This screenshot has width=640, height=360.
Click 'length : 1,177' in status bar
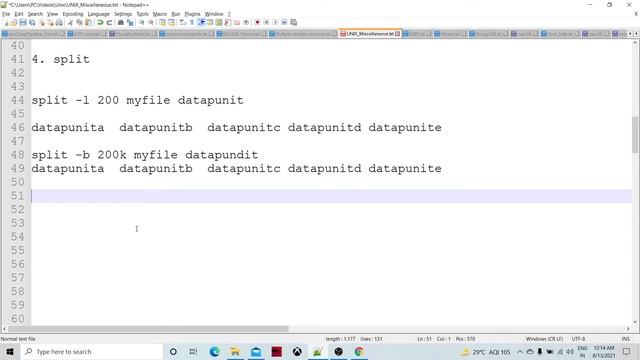pyautogui.click(x=340, y=339)
